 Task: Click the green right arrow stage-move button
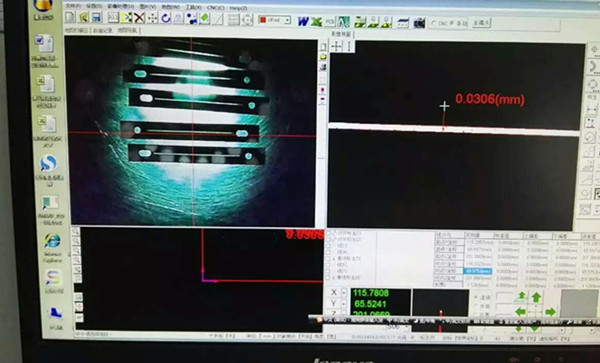[x=551, y=312]
